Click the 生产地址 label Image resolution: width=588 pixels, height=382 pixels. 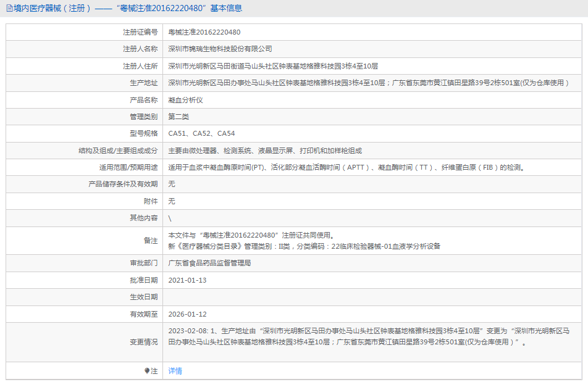pos(144,83)
